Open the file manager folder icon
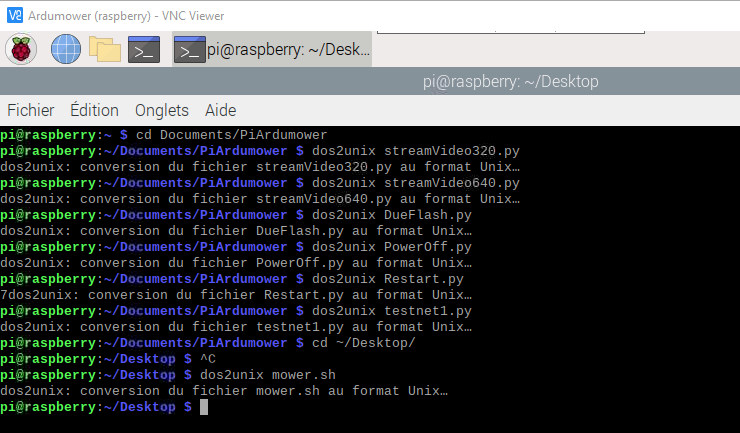 pos(105,49)
